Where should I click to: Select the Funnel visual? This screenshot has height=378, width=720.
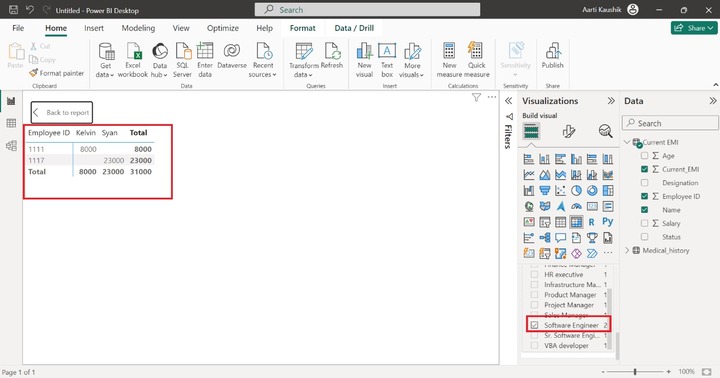tap(545, 190)
